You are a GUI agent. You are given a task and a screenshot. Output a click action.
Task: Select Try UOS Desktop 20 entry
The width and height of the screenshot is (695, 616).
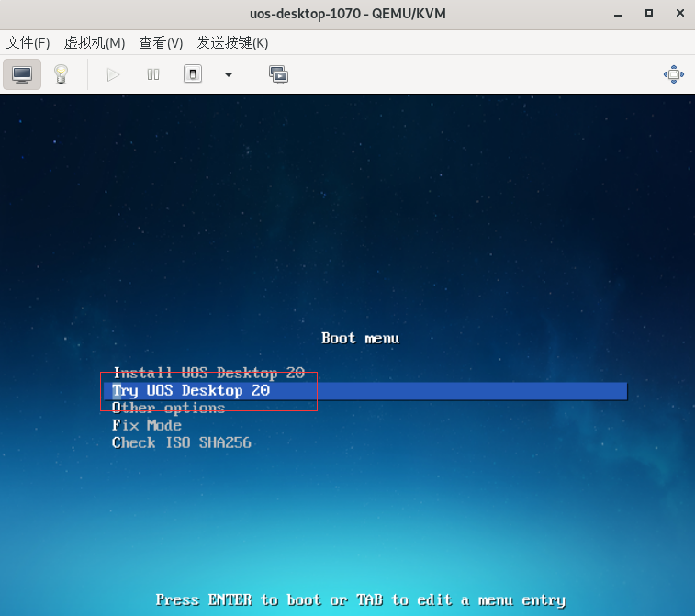pyautogui.click(x=365, y=391)
